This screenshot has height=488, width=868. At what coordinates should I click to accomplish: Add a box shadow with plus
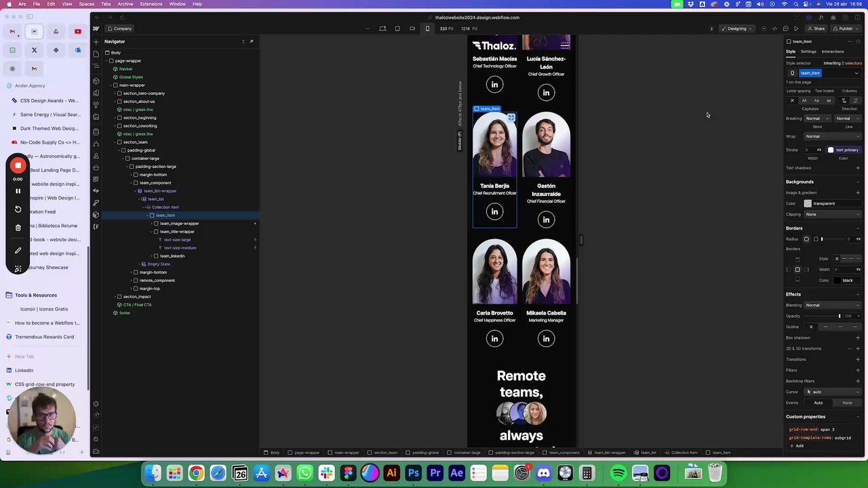[858, 338]
